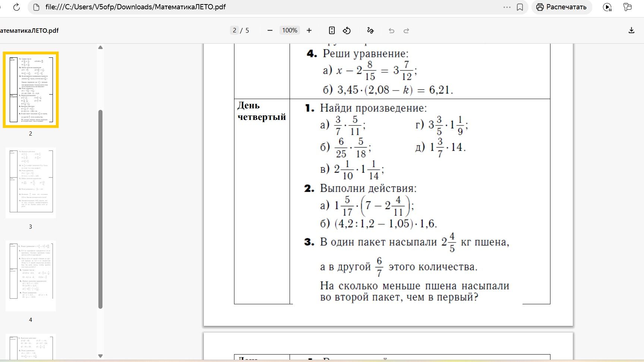This screenshot has width=644, height=362.
Task: Click the zoom in plus button
Action: click(x=309, y=31)
